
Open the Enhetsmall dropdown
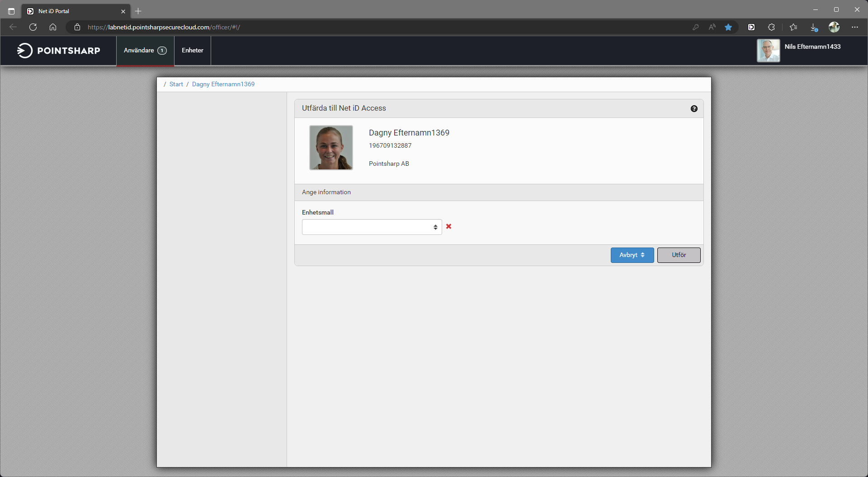372,227
